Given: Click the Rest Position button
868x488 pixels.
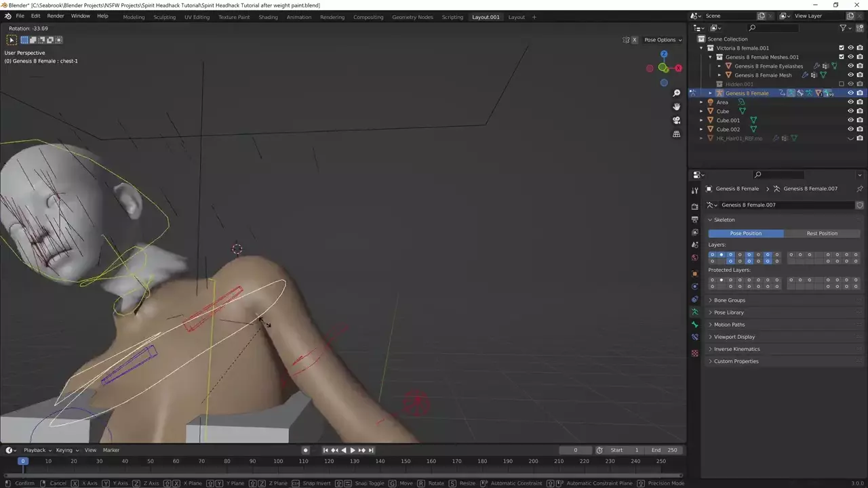Looking at the screenshot, I should (821, 233).
